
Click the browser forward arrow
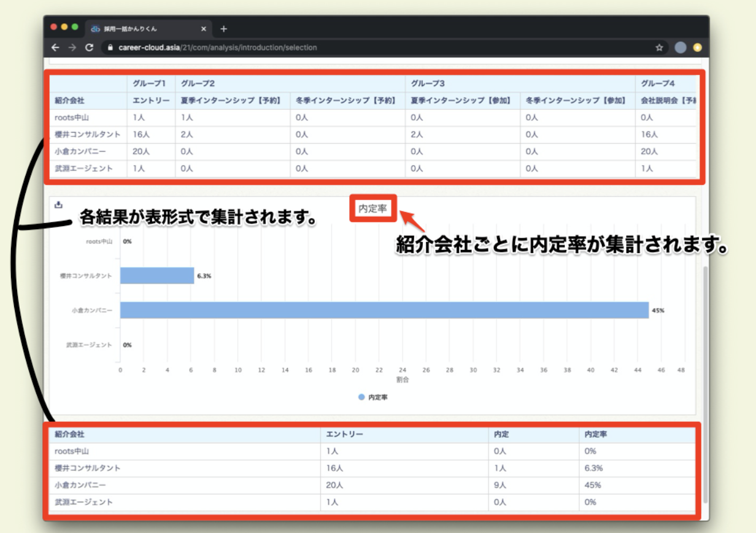coord(72,47)
